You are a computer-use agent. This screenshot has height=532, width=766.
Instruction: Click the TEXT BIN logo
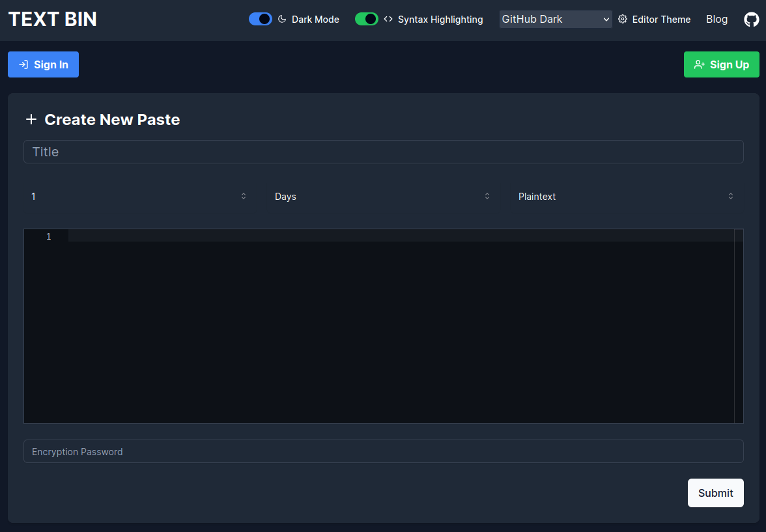53,20
